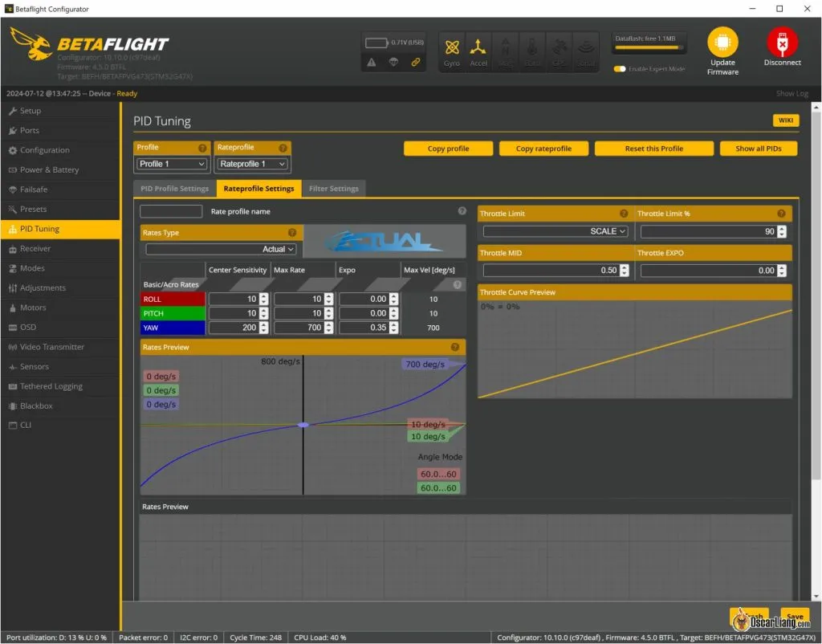Click Show all PIDs button
This screenshot has height=644, width=822.
click(759, 149)
